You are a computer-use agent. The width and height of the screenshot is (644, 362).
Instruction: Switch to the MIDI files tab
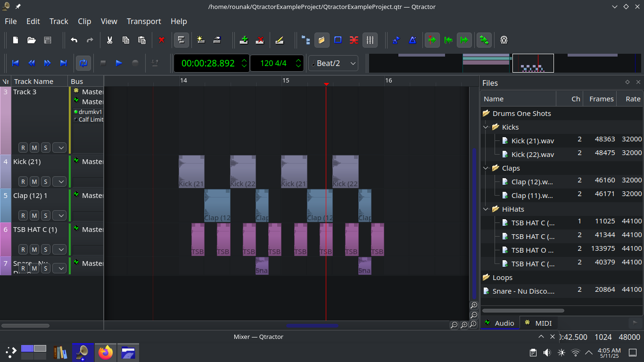click(x=538, y=323)
